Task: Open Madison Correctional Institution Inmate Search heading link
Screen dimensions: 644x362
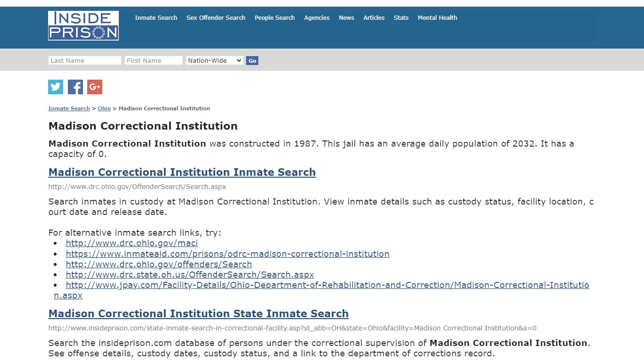Action: point(182,172)
